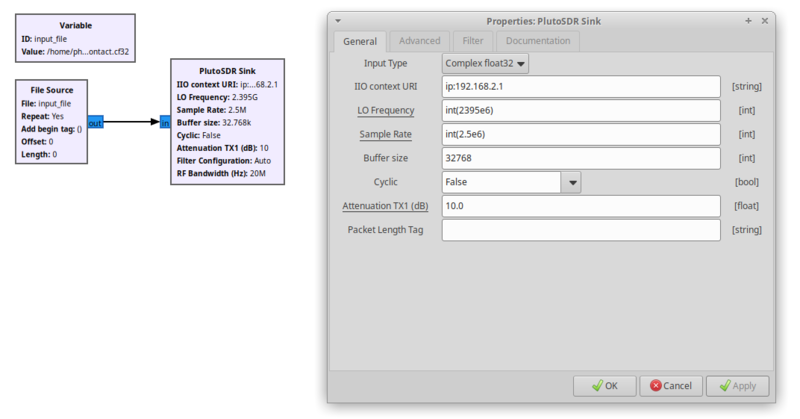Click the empty Packet Length Tag field
Viewport: 800px width, 419px height.
coord(580,230)
